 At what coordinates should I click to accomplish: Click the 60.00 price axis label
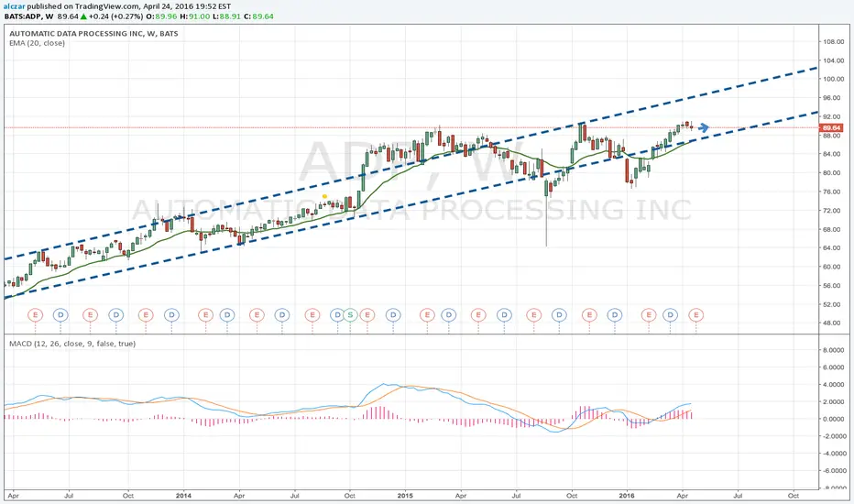pyautogui.click(x=833, y=267)
